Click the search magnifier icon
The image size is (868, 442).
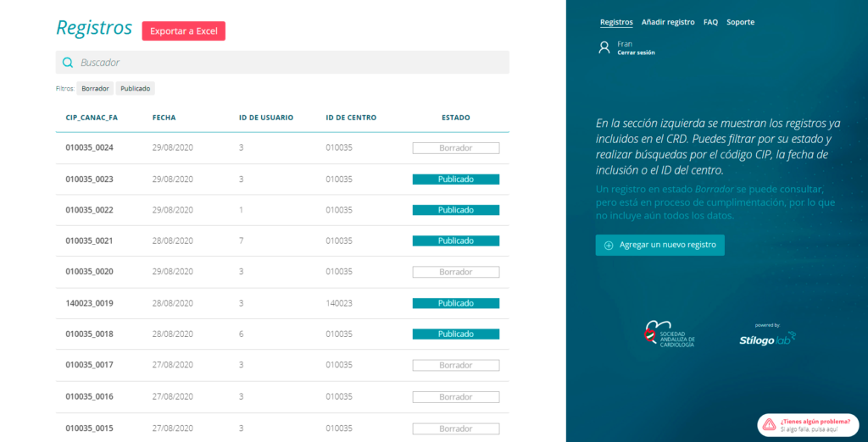click(x=68, y=63)
